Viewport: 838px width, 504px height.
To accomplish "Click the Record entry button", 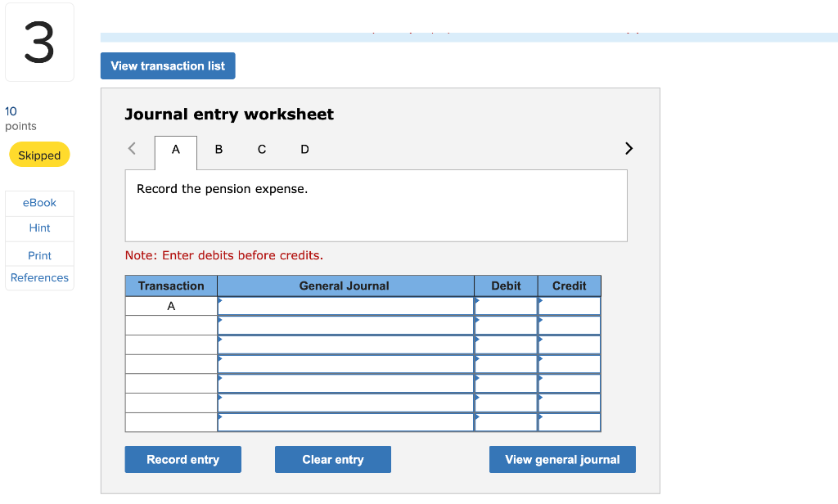I will [x=182, y=460].
